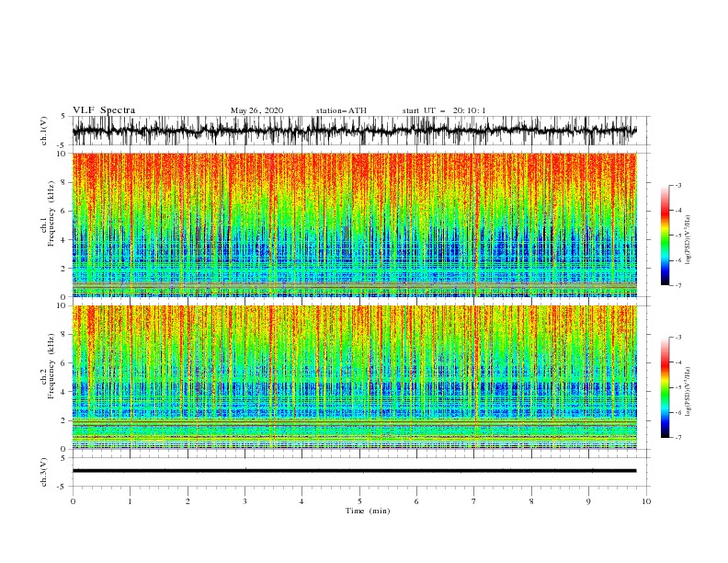Viewport: 728px width, 563px height.
Task: Select the date text "May 26, 2020"
Action: pos(256,110)
